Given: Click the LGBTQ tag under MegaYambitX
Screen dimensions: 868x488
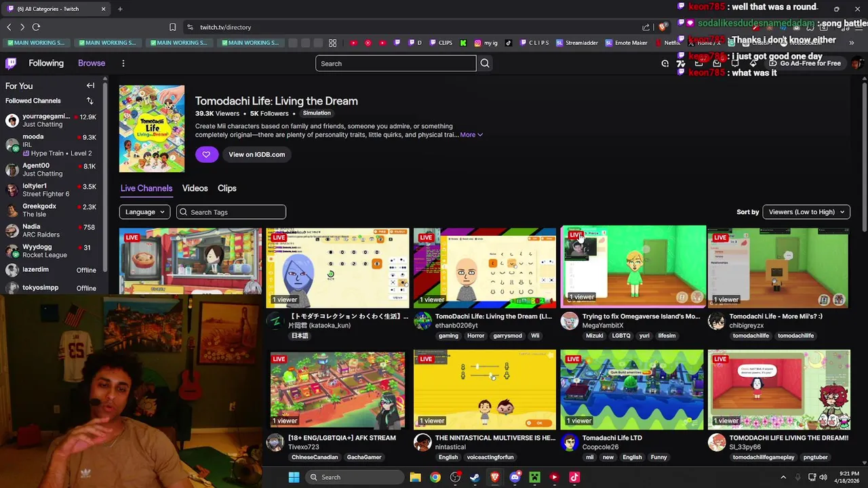Looking at the screenshot, I should [x=621, y=335].
